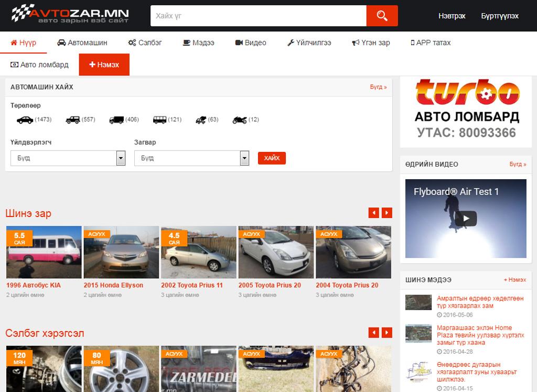Filter by sedan car type icon
This screenshot has width=537, height=392.
pyautogui.click(x=25, y=120)
